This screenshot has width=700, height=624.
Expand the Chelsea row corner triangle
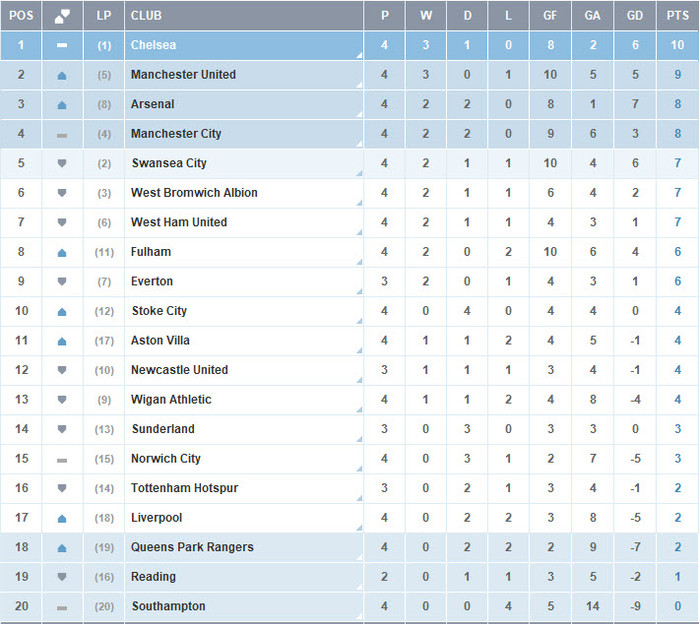tap(357, 56)
